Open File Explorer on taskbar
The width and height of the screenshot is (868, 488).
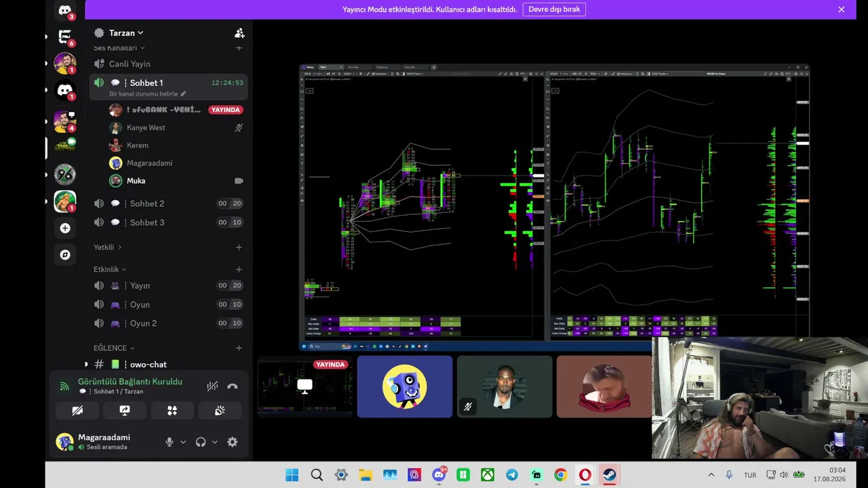(366, 475)
